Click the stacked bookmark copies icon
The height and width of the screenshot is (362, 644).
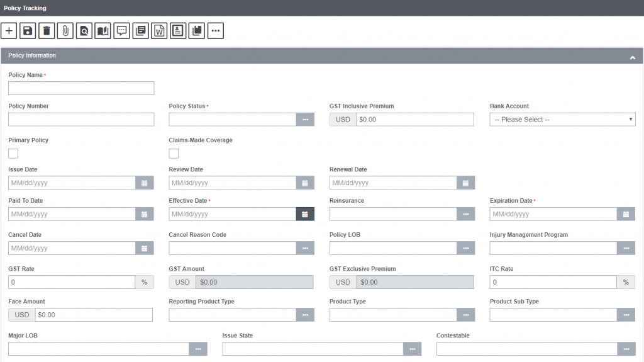[197, 31]
